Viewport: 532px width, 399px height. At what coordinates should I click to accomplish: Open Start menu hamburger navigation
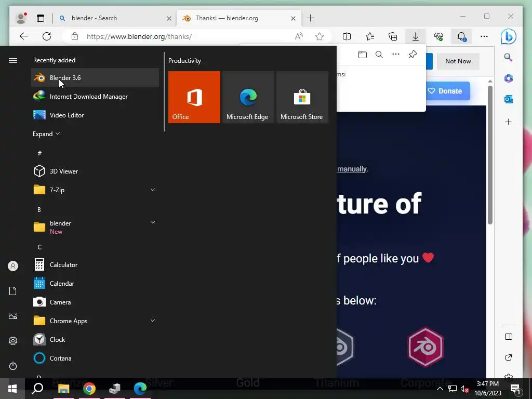13,60
